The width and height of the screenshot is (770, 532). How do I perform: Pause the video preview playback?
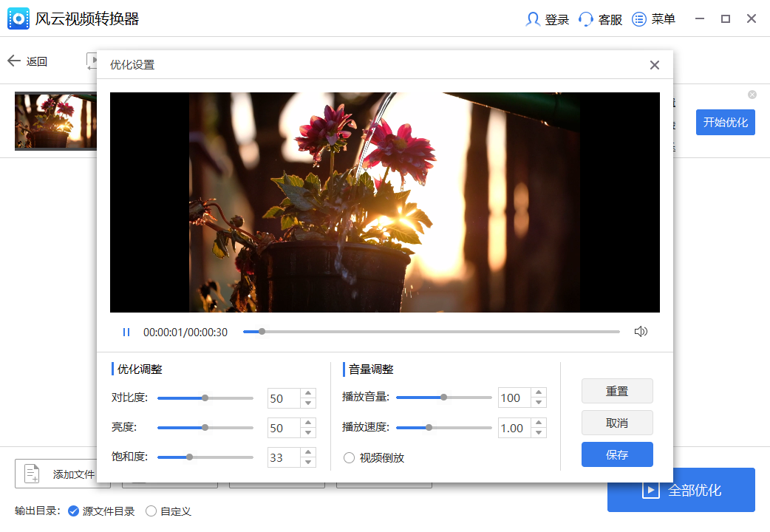click(126, 332)
